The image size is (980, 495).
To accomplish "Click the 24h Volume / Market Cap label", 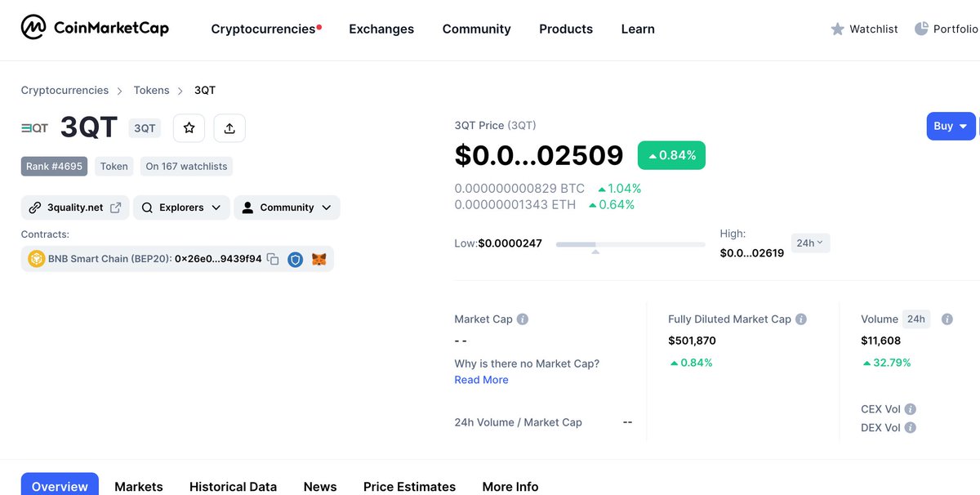I will click(519, 422).
